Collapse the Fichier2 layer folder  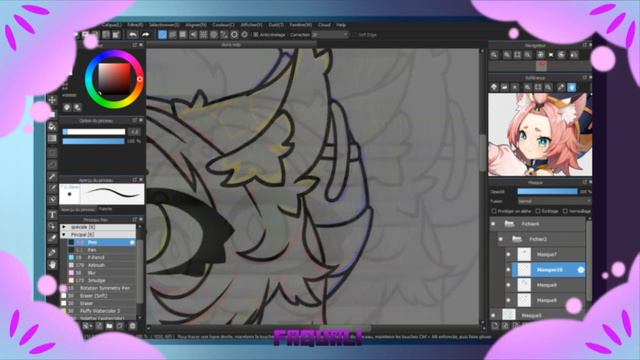point(517,239)
